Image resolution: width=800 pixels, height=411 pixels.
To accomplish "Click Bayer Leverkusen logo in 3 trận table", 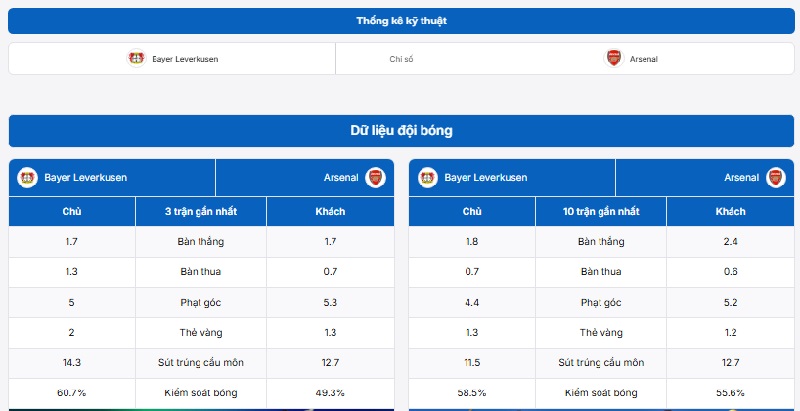I will coord(27,177).
